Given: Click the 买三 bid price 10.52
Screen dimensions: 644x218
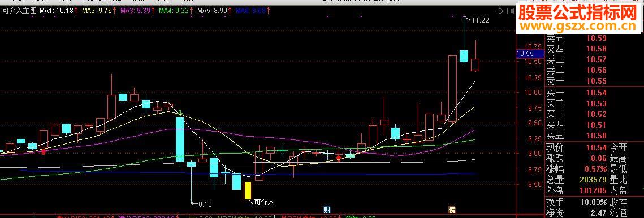Looking at the screenshot, I should coord(597,114).
